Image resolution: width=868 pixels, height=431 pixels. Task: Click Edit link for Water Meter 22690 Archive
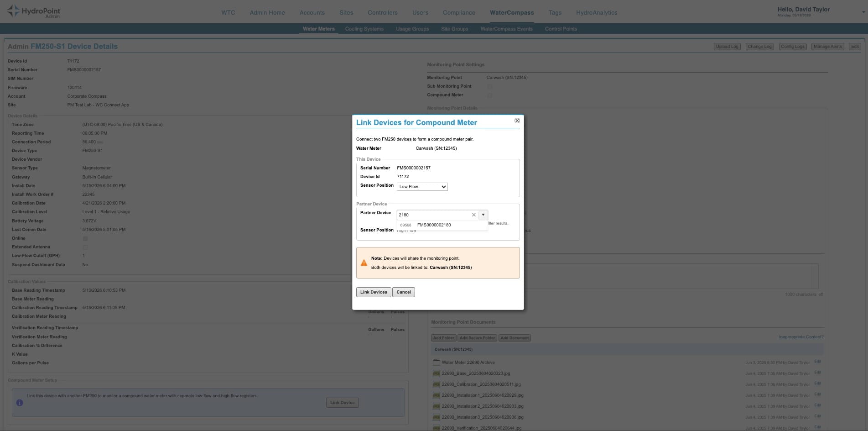(x=817, y=362)
